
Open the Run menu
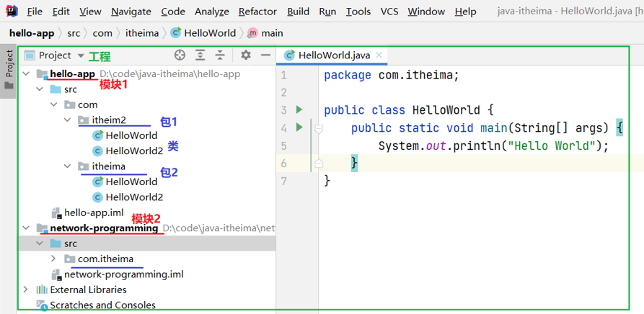tap(327, 12)
